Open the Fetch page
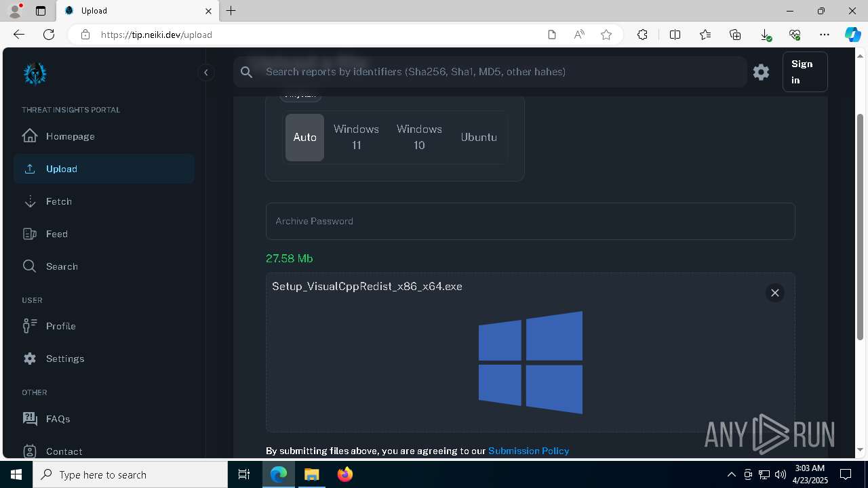Viewport: 868px width, 488px height. (104, 201)
